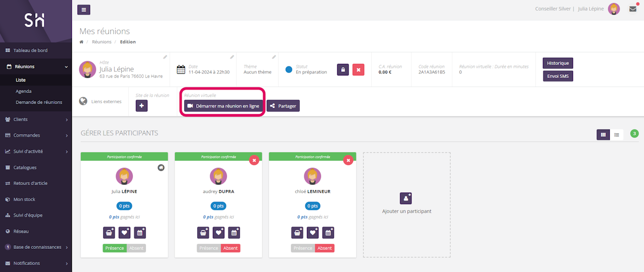Open the mail envelope icon in header
Viewport: 644px width, 272px height.
tap(633, 9)
